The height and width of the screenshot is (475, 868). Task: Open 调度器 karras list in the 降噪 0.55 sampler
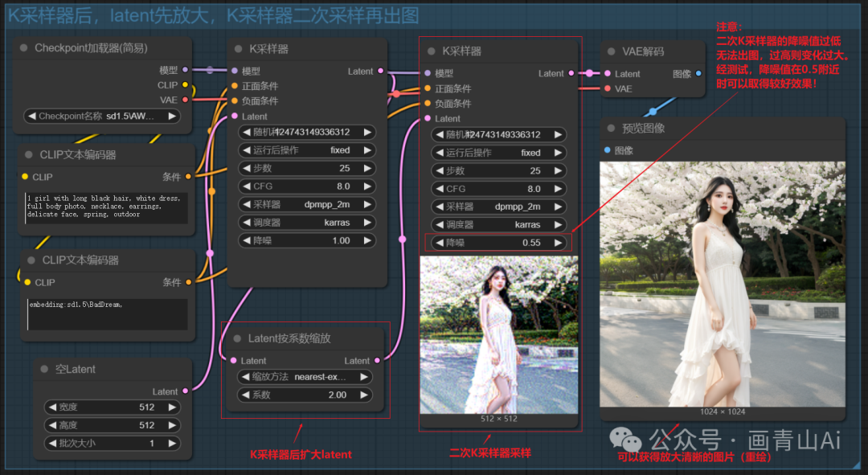click(x=498, y=225)
